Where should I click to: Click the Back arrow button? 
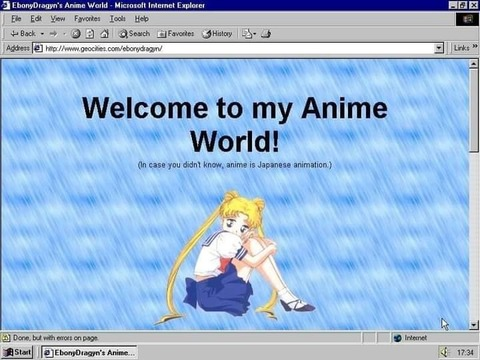click(x=23, y=33)
